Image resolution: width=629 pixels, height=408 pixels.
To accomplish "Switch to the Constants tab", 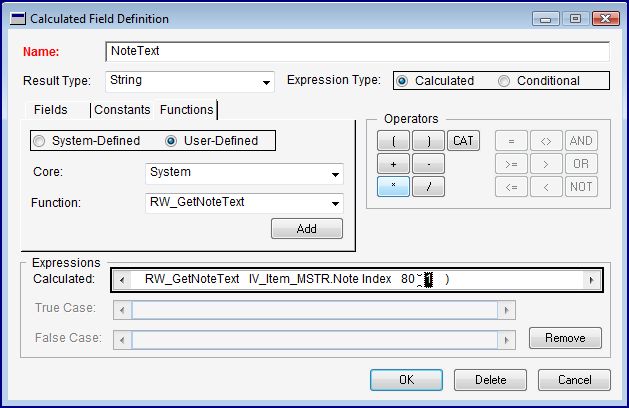I will (x=122, y=110).
